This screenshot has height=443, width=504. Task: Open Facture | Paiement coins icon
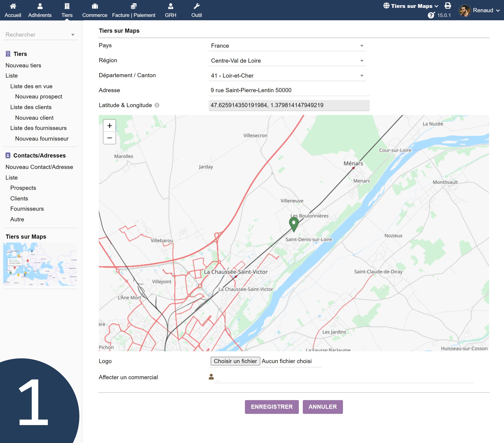(134, 6)
